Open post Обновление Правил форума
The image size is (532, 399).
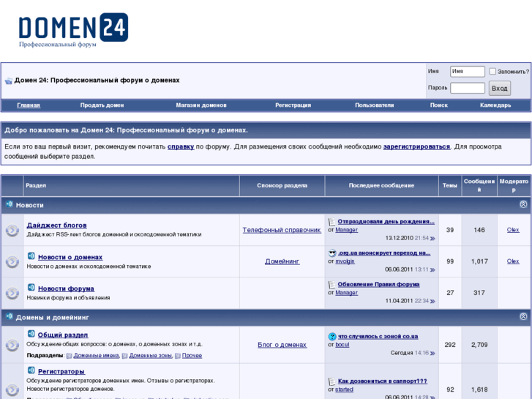[x=378, y=284]
